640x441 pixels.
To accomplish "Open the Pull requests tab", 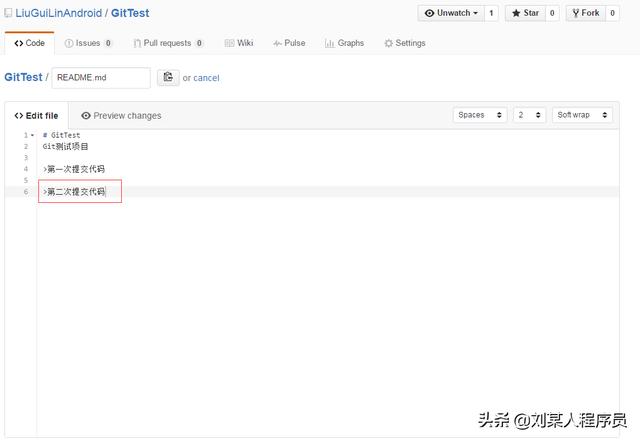I will point(168,43).
